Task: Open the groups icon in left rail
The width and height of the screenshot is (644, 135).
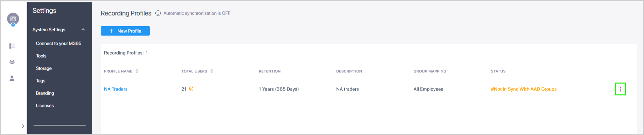Action: click(12, 62)
